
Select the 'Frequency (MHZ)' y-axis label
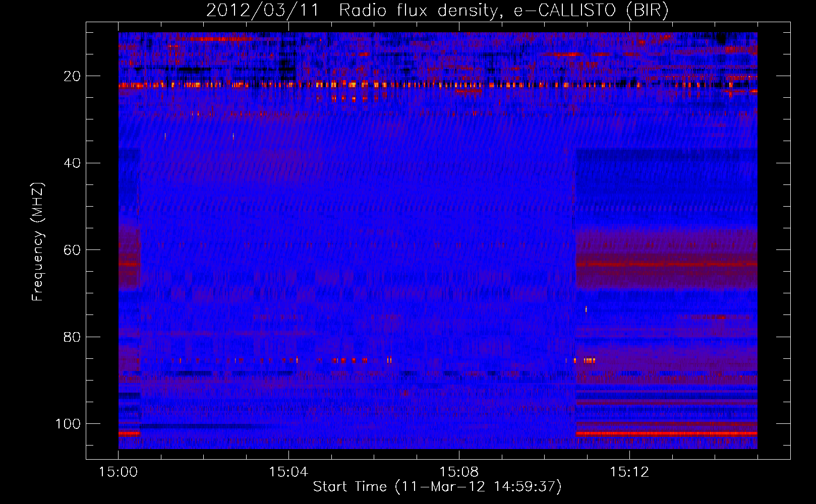click(38, 242)
